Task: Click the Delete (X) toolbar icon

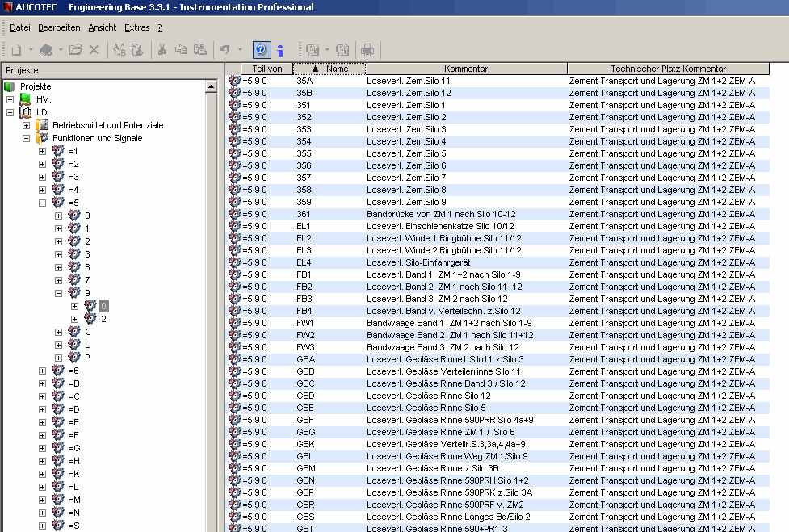Action: tap(94, 50)
